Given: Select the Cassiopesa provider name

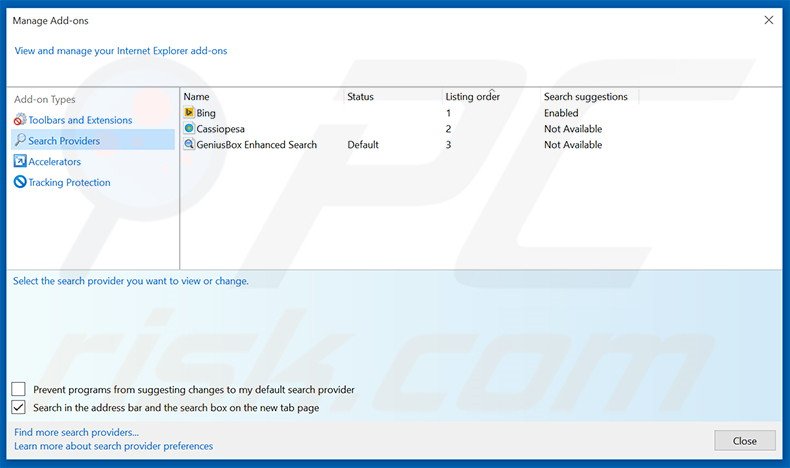Looking at the screenshot, I should (x=220, y=129).
